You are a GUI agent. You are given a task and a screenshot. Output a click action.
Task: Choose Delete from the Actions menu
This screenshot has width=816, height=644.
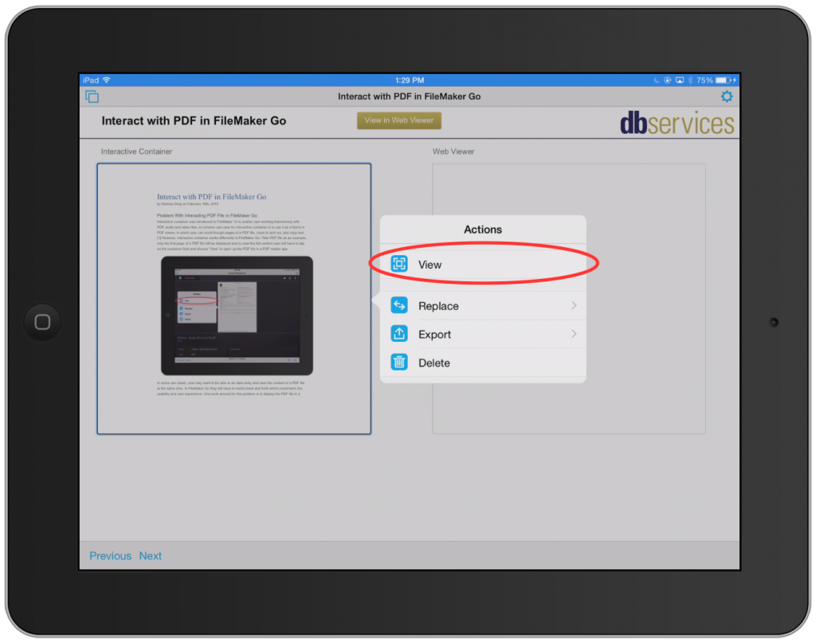[435, 363]
